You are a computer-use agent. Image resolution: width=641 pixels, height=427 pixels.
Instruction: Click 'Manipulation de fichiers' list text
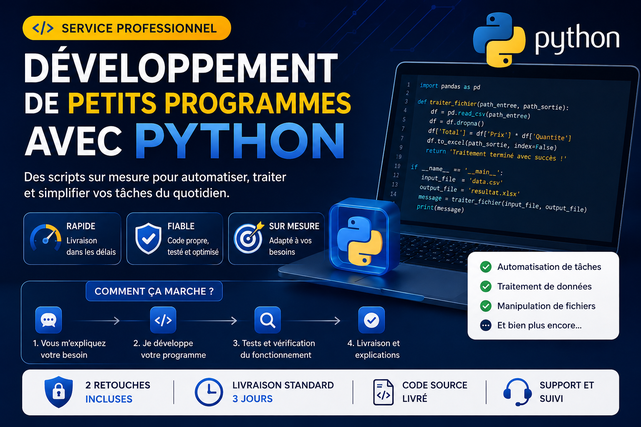(x=546, y=306)
